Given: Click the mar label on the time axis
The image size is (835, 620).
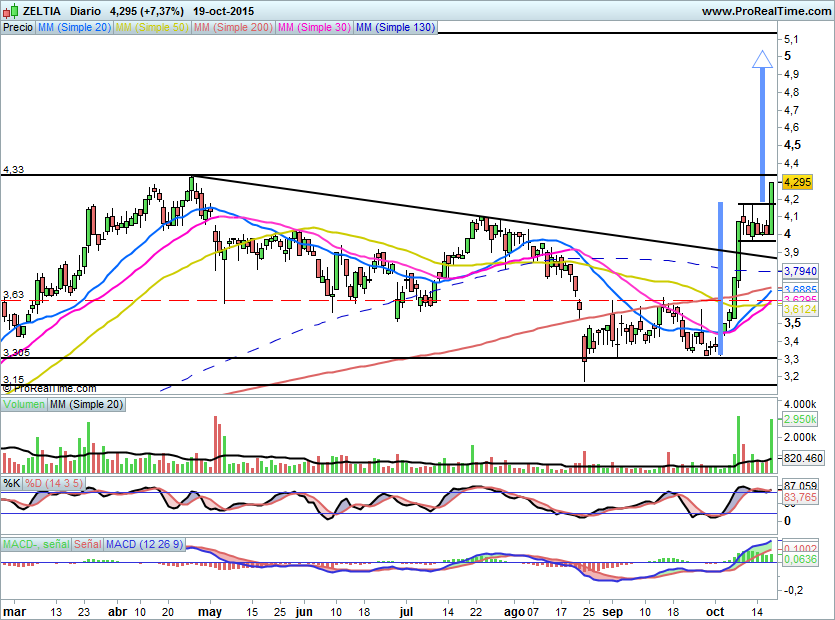Looking at the screenshot, I should pos(14,611).
